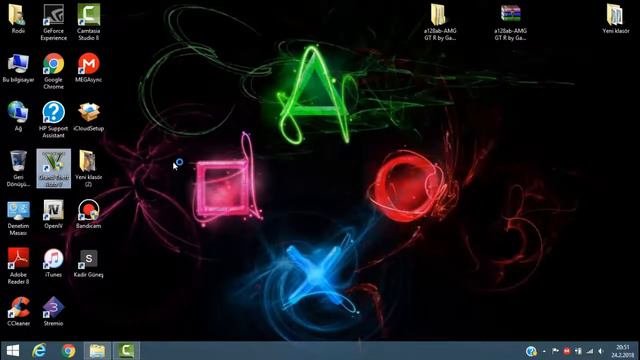Select the Ağ network desktop icon
This screenshot has width=640, height=360.
coord(18,116)
